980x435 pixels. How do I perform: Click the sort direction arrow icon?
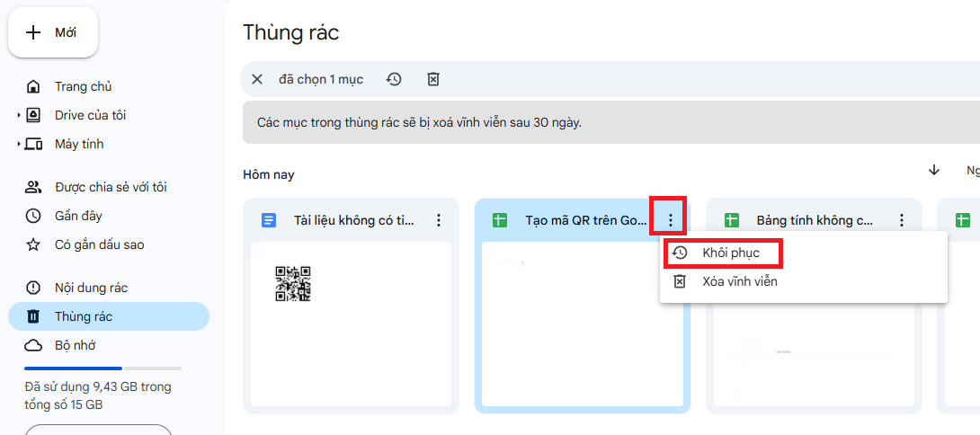pyautogui.click(x=934, y=170)
